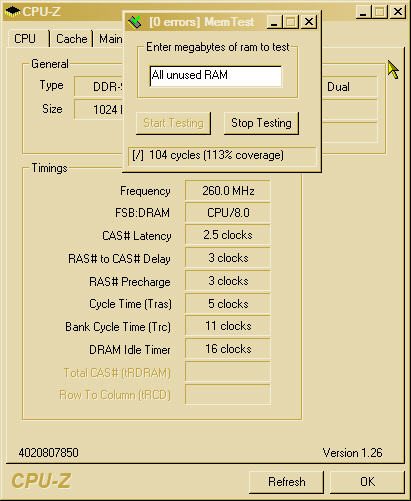Click OK to close CPU-Z

[x=367, y=482]
